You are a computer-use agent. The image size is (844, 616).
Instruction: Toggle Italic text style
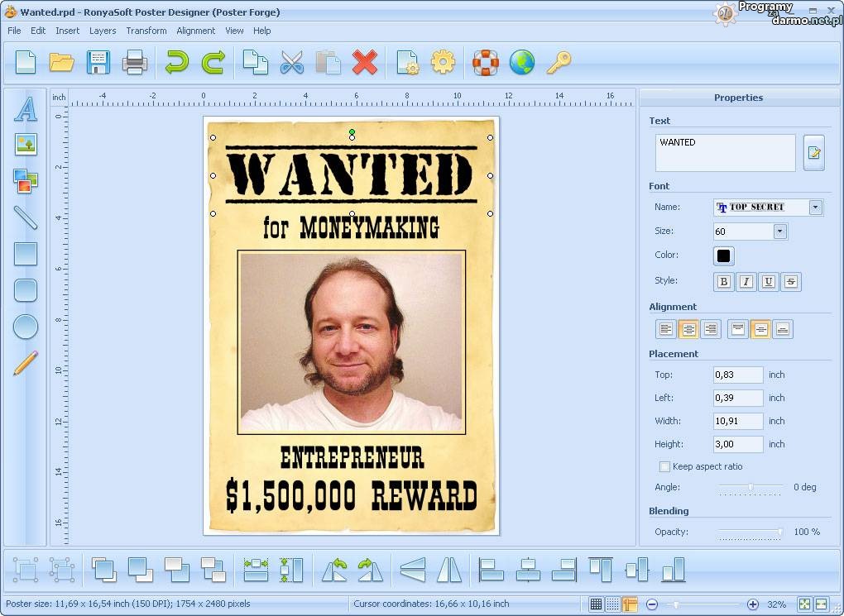746,282
